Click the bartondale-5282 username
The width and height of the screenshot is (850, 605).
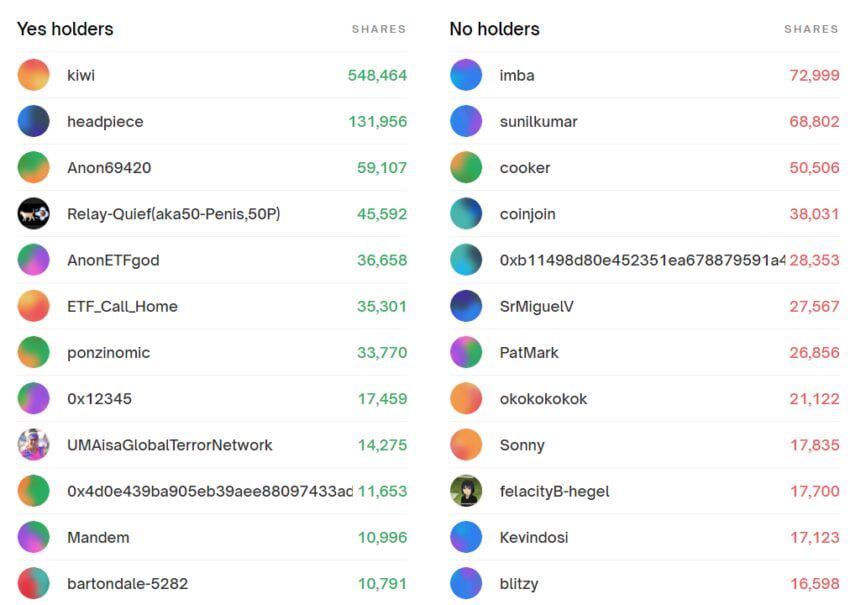click(x=127, y=583)
